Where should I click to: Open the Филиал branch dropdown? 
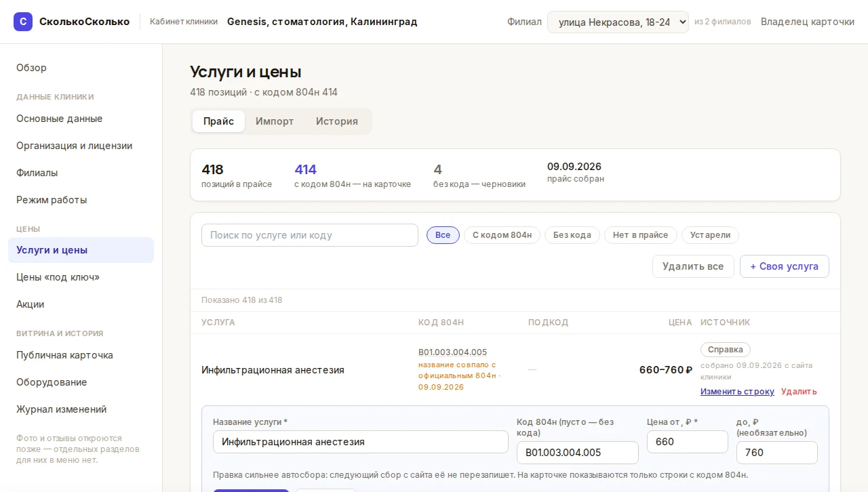[x=618, y=22]
